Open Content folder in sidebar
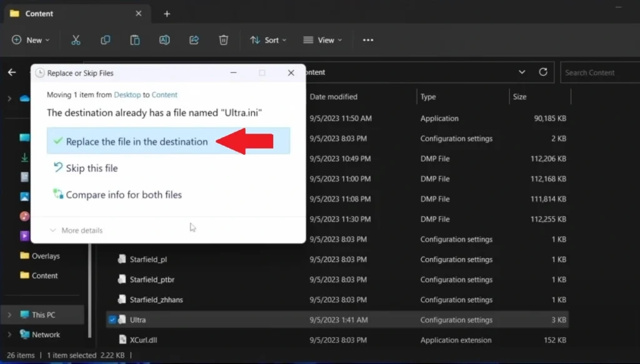 click(39, 275)
